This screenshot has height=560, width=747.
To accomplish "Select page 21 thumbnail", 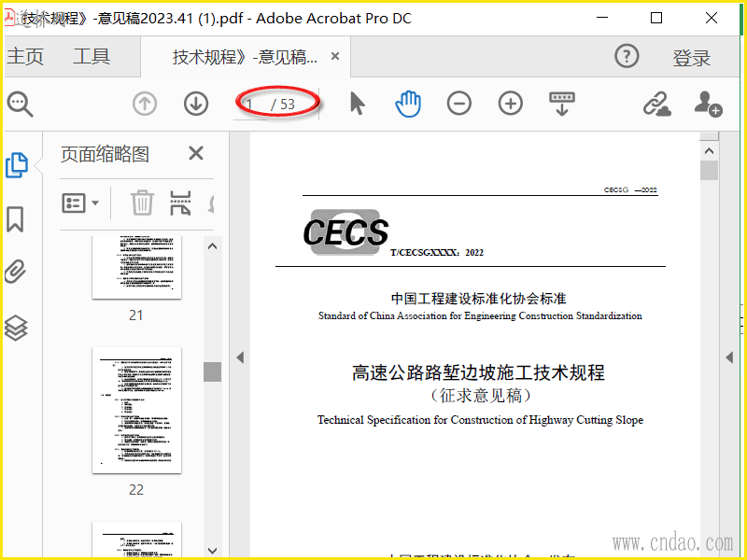I will (x=136, y=267).
